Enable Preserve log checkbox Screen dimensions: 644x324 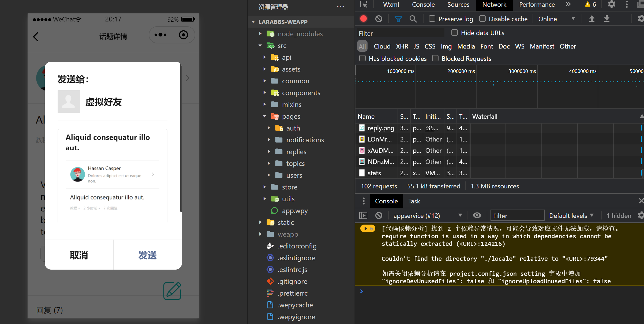(x=432, y=18)
